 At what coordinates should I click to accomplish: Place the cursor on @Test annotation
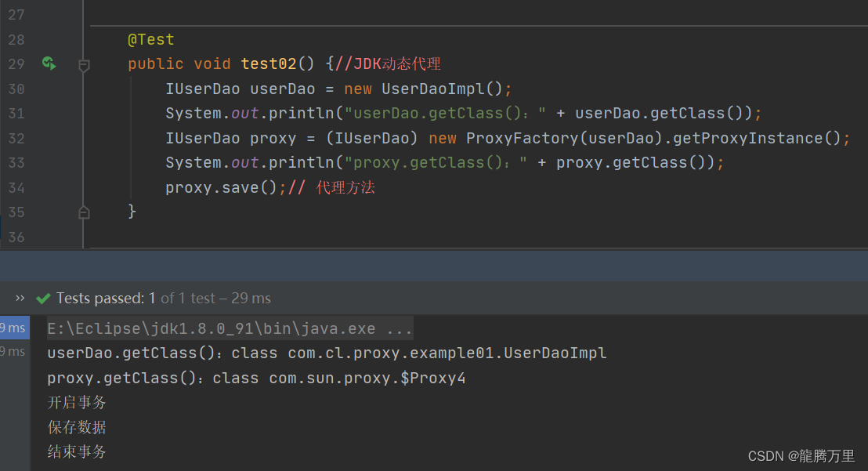150,40
